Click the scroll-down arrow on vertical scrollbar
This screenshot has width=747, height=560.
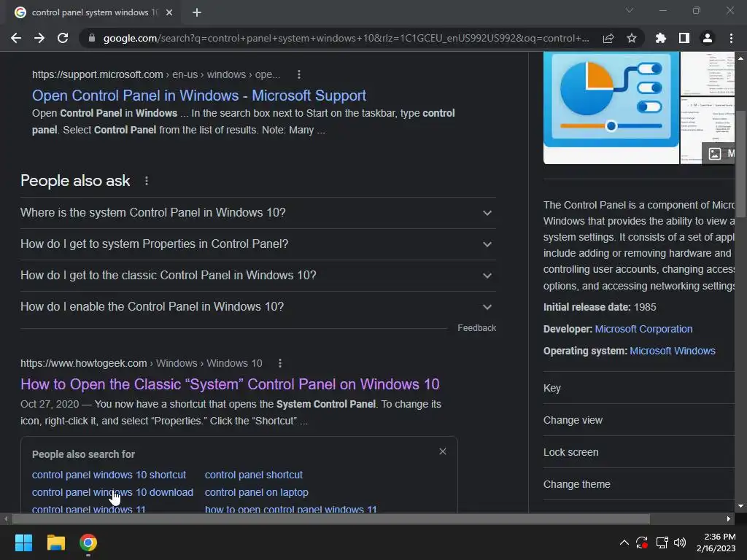pyautogui.click(x=740, y=506)
